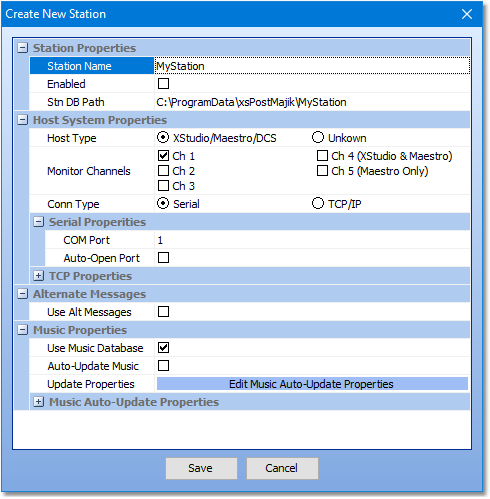490x499 pixels.
Task: Collapse the Station Properties section
Action: click(22, 48)
